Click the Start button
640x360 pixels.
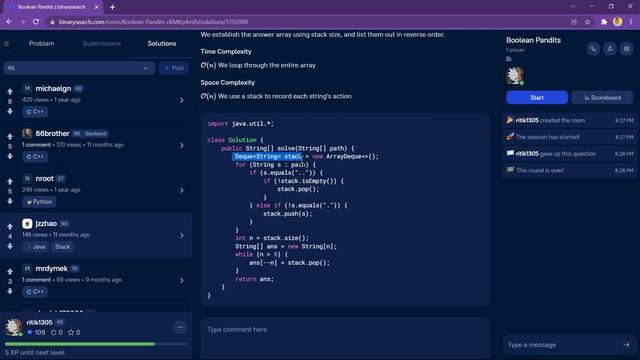pyautogui.click(x=537, y=98)
